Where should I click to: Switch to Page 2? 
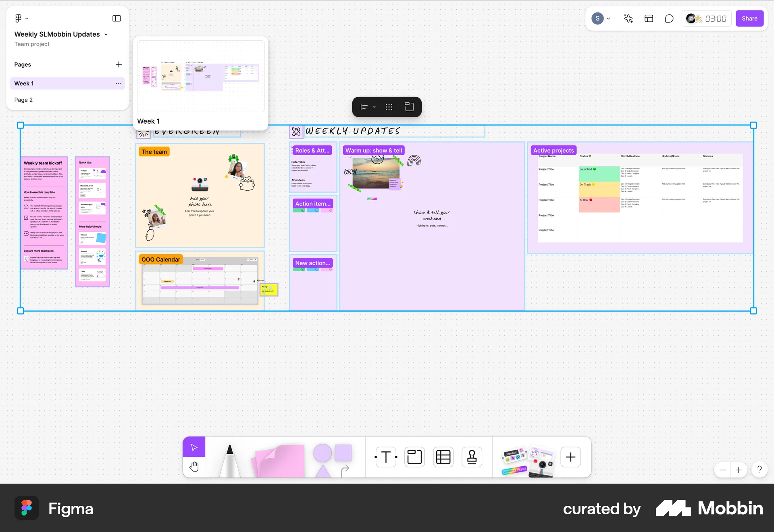pyautogui.click(x=23, y=100)
